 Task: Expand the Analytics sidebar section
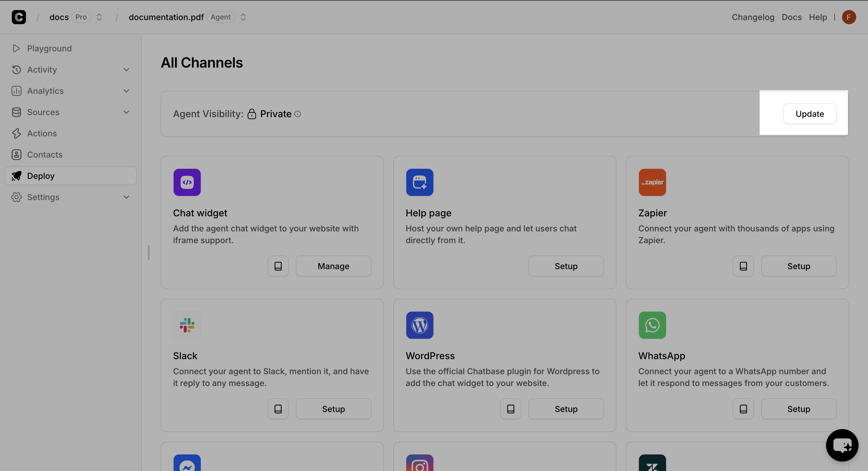(x=126, y=91)
